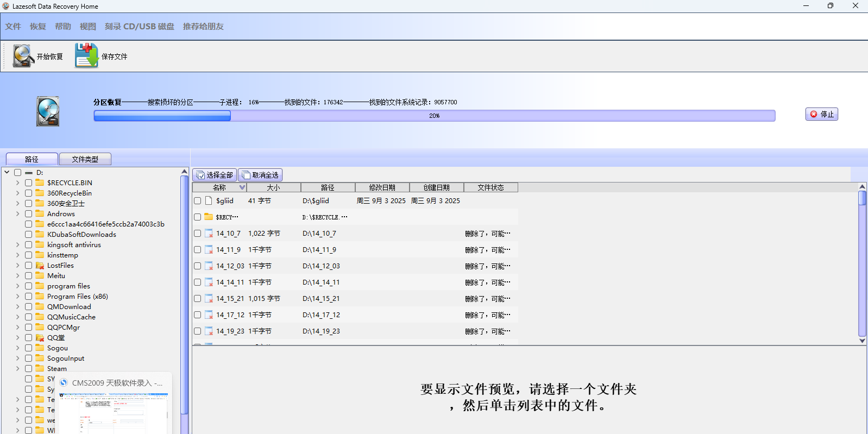The width and height of the screenshot is (868, 434).
Task: Check the box for 14_12_03 file
Action: click(x=198, y=266)
